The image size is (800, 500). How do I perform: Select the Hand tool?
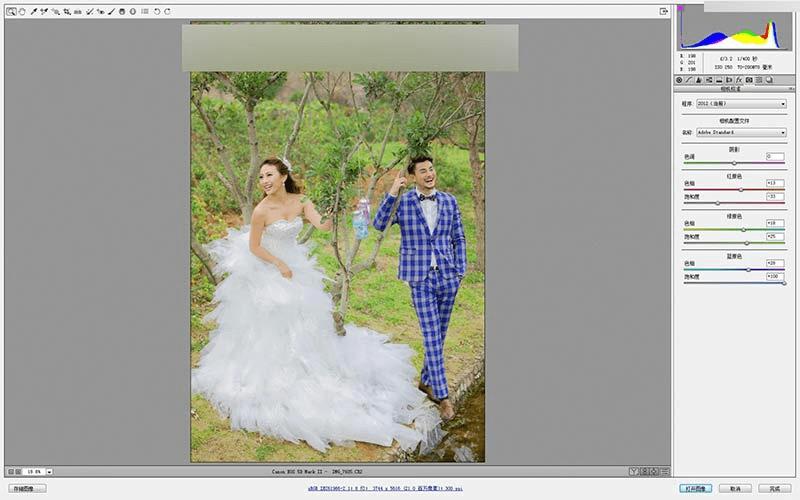coord(22,11)
